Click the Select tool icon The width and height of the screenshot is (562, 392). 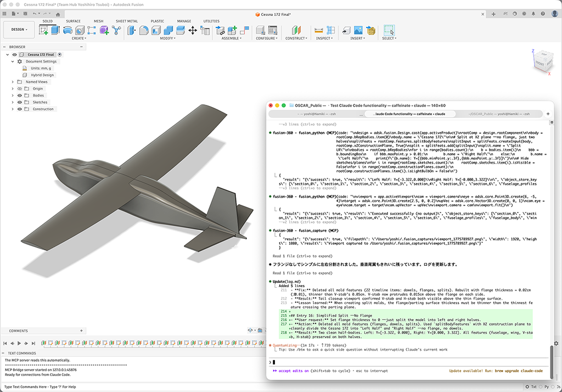coord(389,30)
